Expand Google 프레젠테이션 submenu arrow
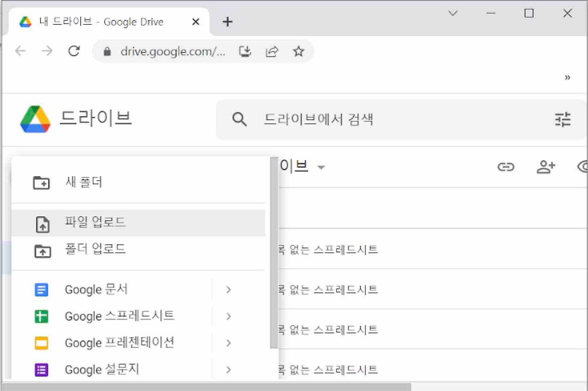The width and height of the screenshot is (588, 391). [x=228, y=343]
